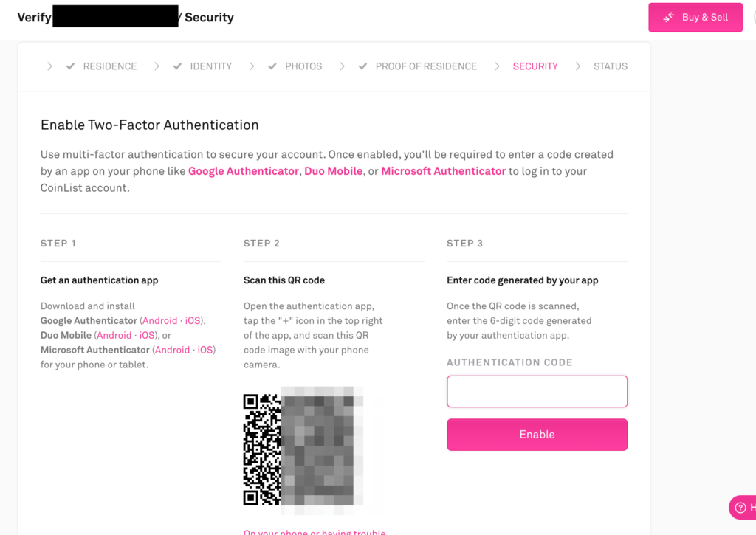Open the Status step tab
This screenshot has width=756, height=535.
[x=611, y=66]
